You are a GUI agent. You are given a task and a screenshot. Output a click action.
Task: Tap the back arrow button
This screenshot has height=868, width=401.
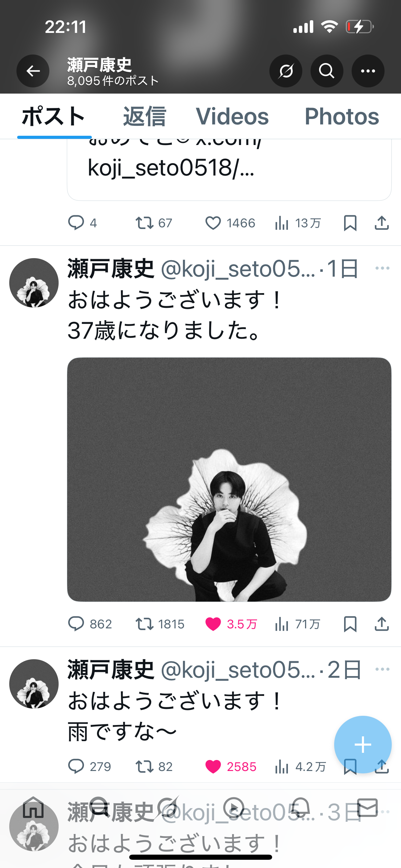tap(33, 71)
